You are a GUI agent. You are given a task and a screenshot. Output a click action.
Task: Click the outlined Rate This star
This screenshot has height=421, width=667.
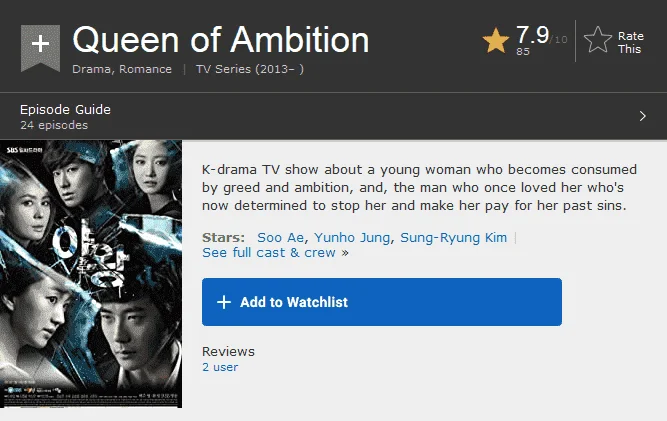598,40
